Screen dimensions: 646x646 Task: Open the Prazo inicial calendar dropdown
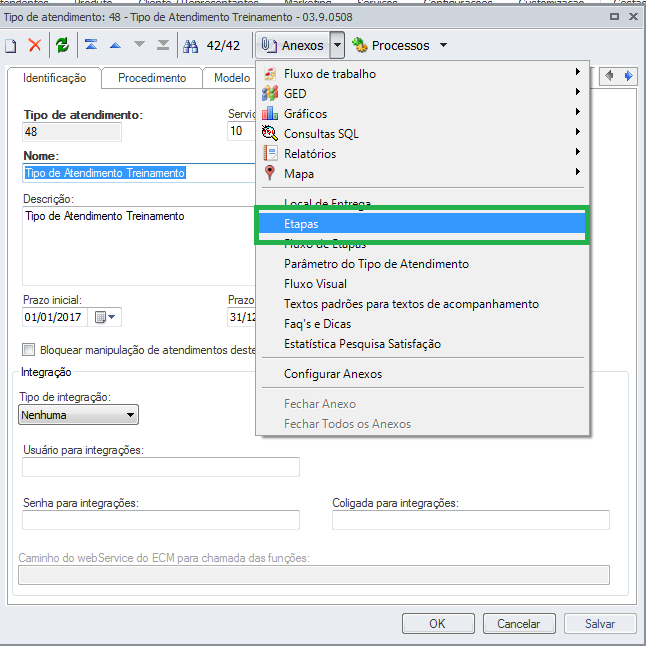click(x=105, y=317)
